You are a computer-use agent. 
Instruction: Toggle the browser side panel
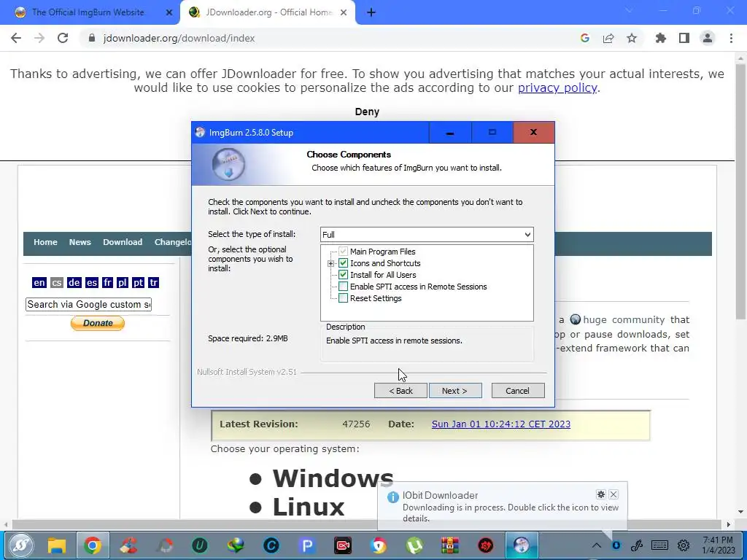pyautogui.click(x=684, y=38)
